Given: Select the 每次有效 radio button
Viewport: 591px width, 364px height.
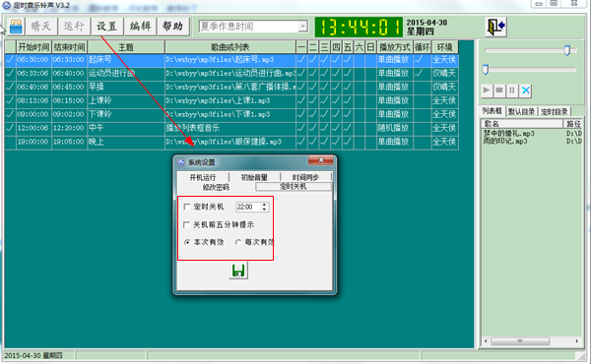Looking at the screenshot, I should pyautogui.click(x=238, y=242).
